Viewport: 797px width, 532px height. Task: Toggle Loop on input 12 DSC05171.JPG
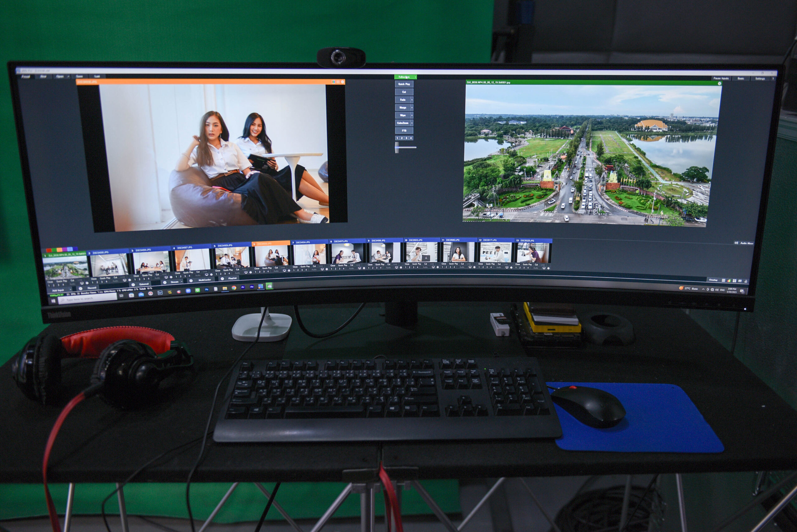(506, 264)
